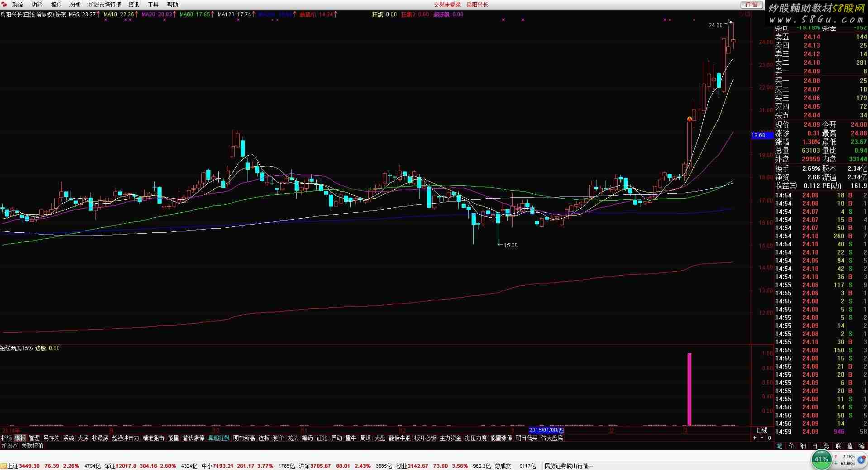The width and height of the screenshot is (868, 470).
Task: Open the 日线 period selector
Action: tap(762, 430)
